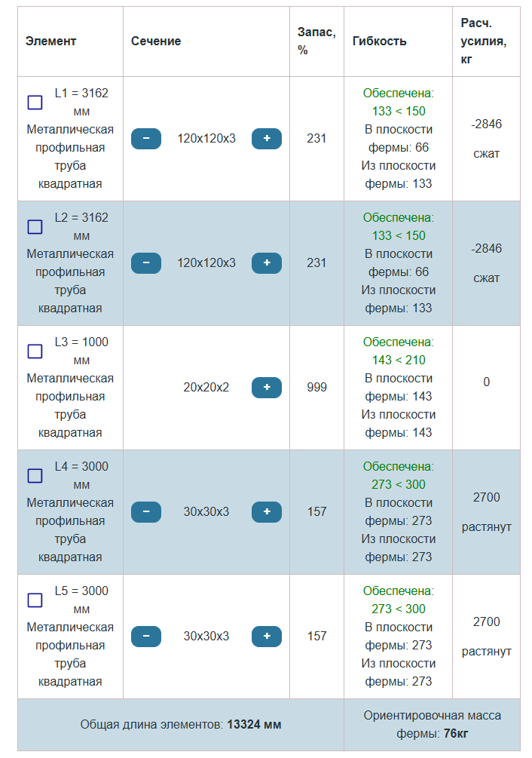Check the L1 = 3162 мм checkbox
This screenshot has height=758, width=532.
click(x=35, y=103)
